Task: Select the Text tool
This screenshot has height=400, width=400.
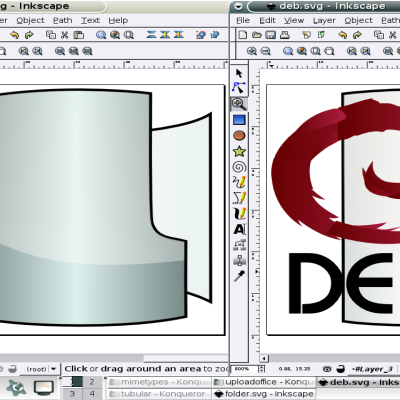Action: 239,229
